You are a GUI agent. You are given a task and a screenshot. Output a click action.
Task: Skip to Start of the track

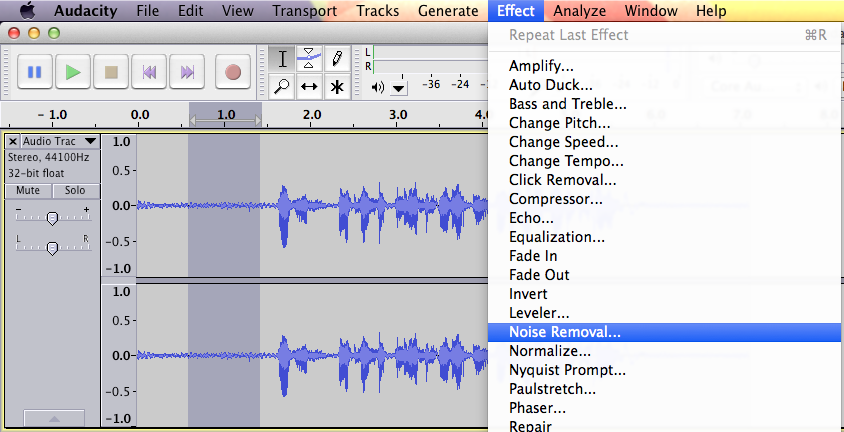pos(149,72)
